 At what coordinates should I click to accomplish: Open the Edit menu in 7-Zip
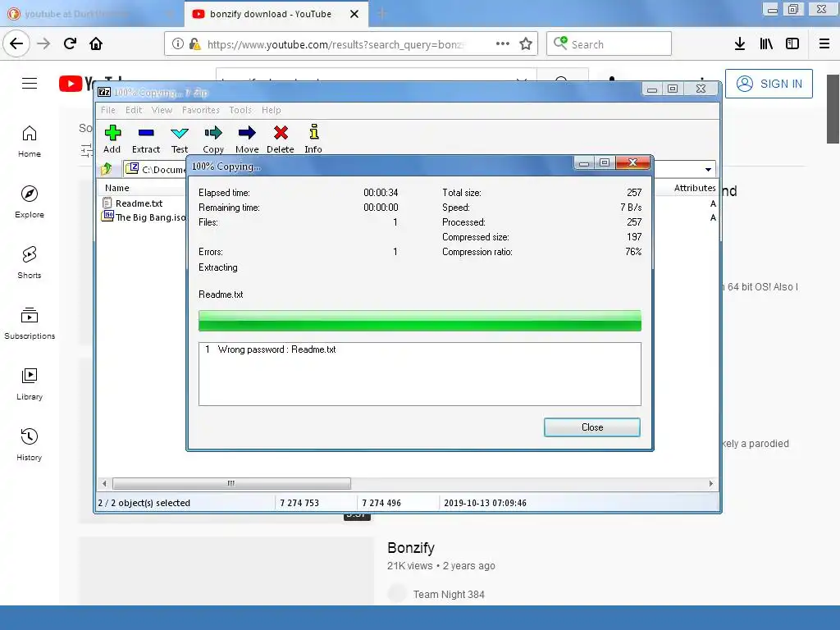(x=134, y=110)
